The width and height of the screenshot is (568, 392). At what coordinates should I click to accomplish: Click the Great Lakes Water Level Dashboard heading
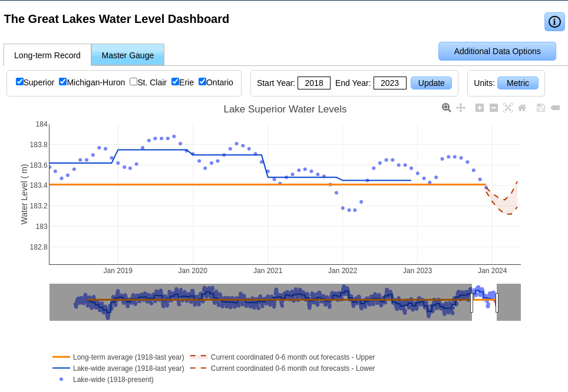tap(116, 19)
